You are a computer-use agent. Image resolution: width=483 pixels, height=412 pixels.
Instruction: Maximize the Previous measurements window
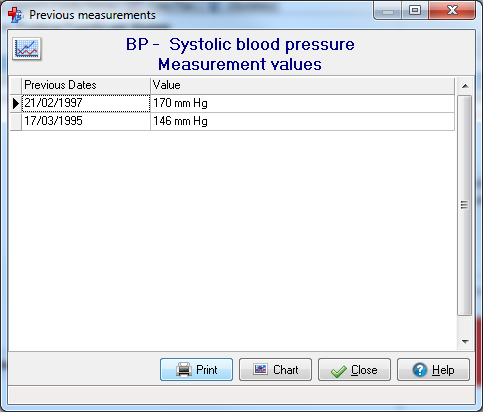tap(415, 11)
